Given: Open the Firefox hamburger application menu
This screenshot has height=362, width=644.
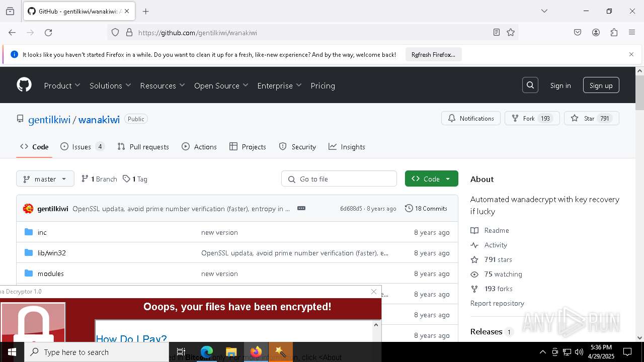Looking at the screenshot, I should (632, 32).
